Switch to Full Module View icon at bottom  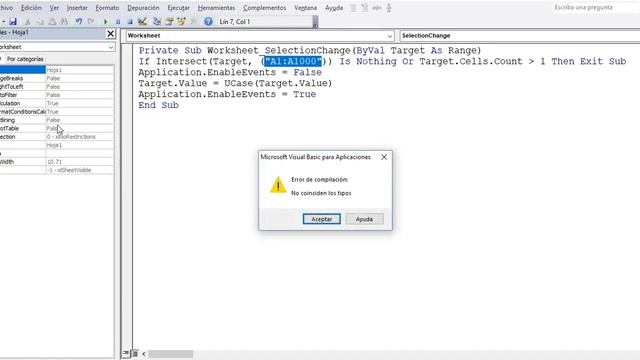[x=135, y=353]
